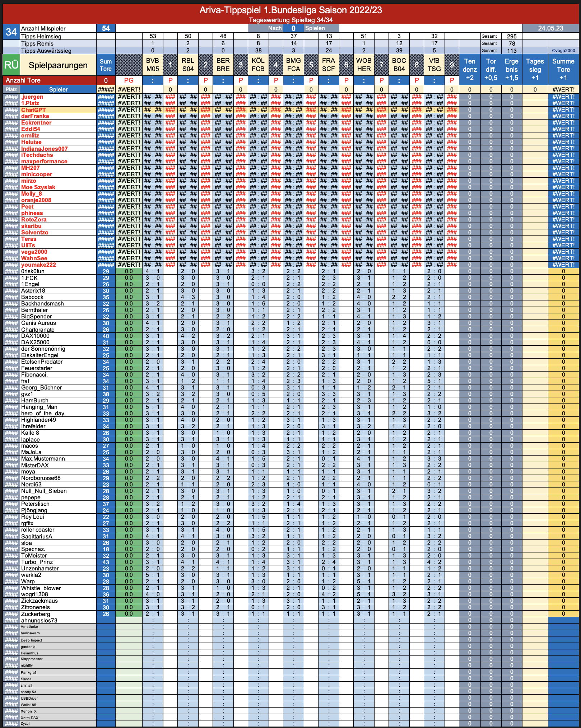The height and width of the screenshot is (728, 581).
Task: Click the green RÜ cell
Action: point(11,65)
